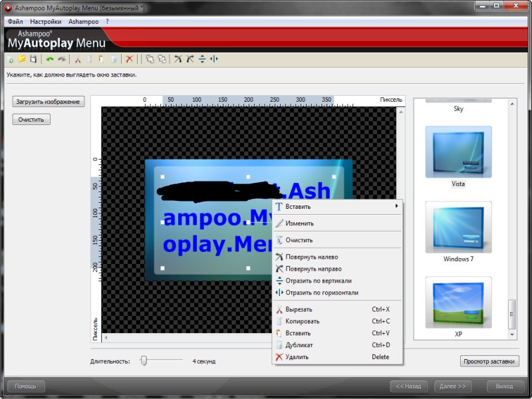Proceed with the Далее >> button
The width and height of the screenshot is (532, 399).
pos(453,386)
